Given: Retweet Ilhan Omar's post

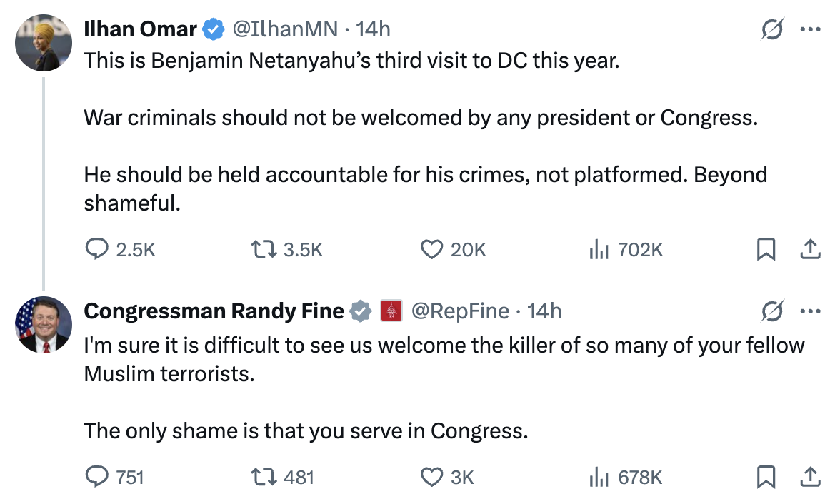Looking at the screenshot, I should click(x=264, y=249).
